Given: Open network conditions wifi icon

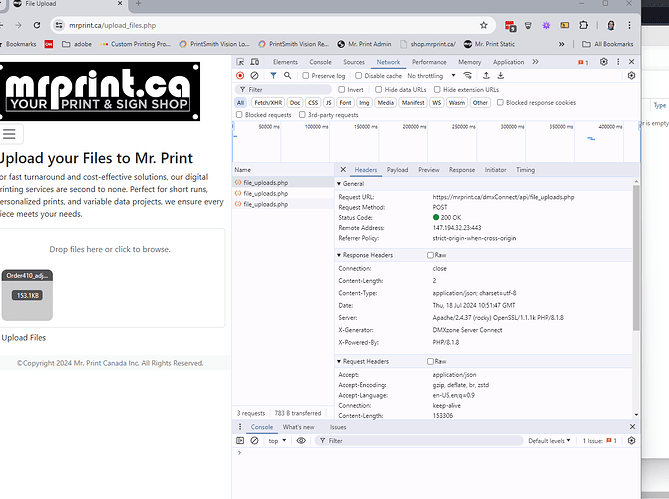Looking at the screenshot, I should tap(468, 75).
